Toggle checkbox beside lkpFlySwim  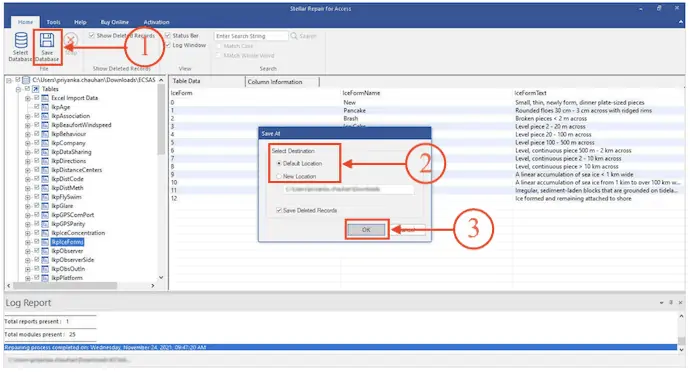tap(37, 196)
